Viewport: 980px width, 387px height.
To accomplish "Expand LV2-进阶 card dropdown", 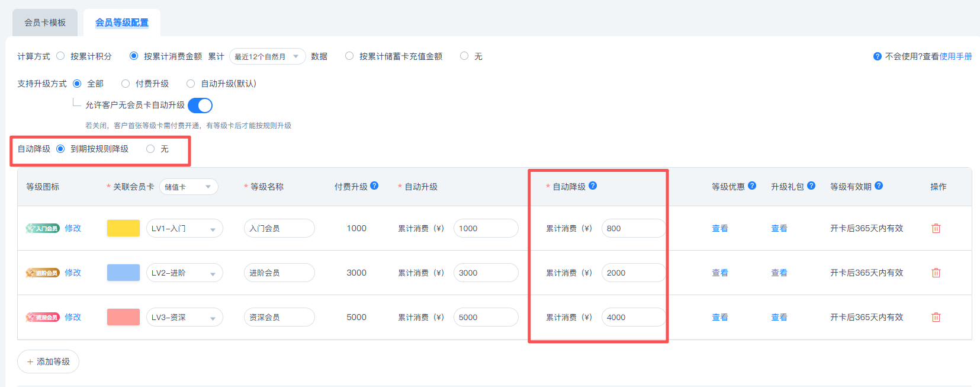I will click(x=185, y=273).
